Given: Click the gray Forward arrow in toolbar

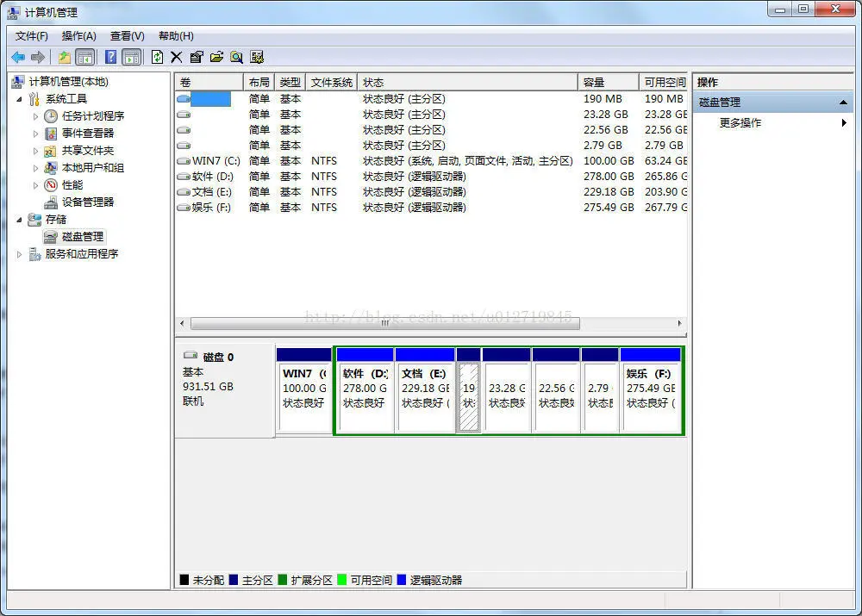Looking at the screenshot, I should pos(37,57).
